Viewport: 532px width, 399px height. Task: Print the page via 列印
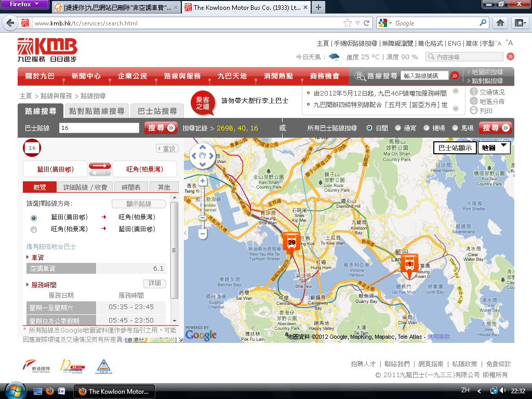tap(481, 111)
